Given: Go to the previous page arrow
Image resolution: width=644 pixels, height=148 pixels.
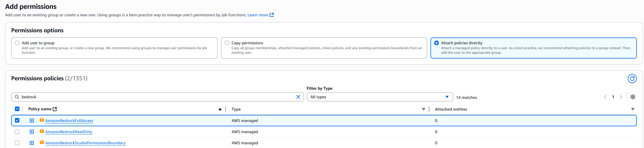Looking at the screenshot, I should (605, 97).
